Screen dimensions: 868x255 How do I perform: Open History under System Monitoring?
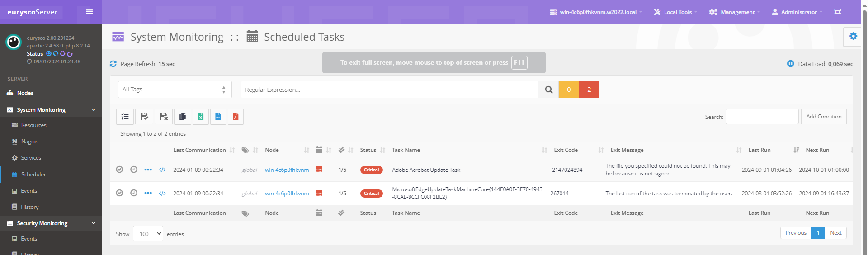30,207
